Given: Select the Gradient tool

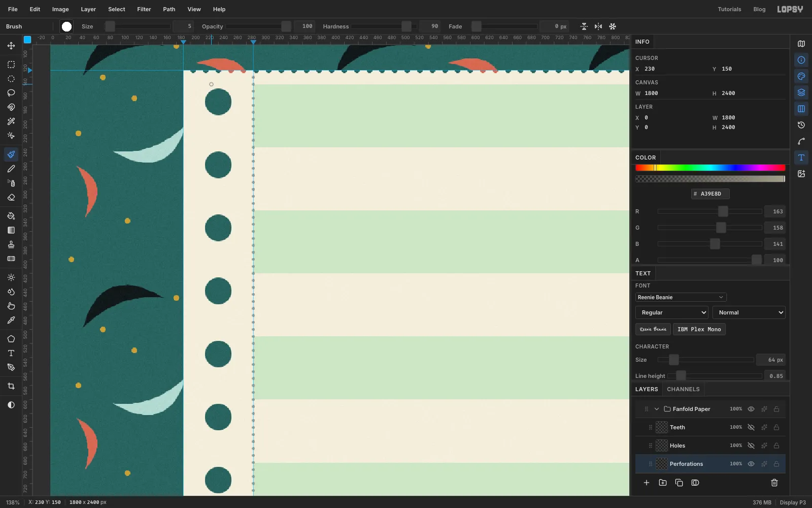Looking at the screenshot, I should (x=11, y=230).
